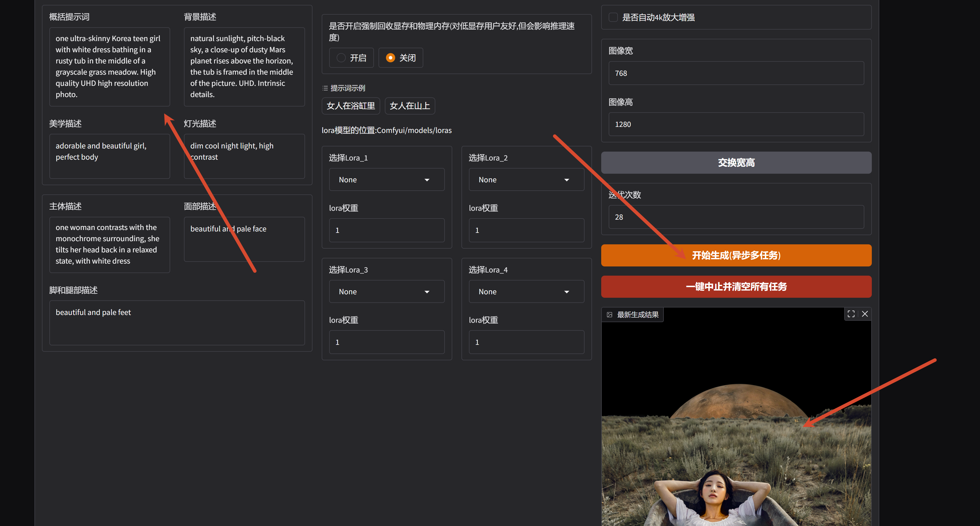Focus the 灯光描述 lighting description textbox

(x=244, y=156)
